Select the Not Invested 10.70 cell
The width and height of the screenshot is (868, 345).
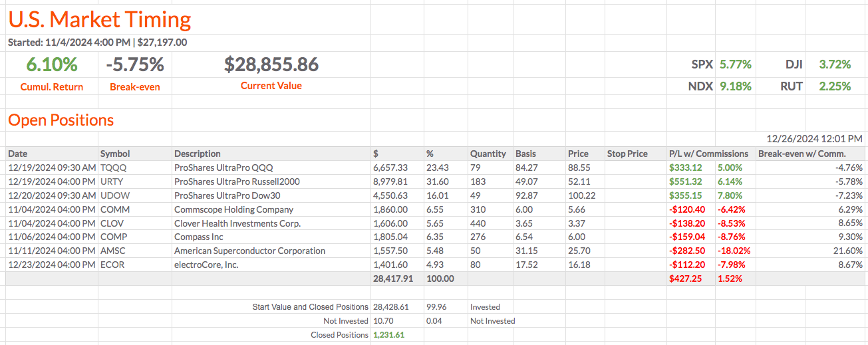pos(384,320)
